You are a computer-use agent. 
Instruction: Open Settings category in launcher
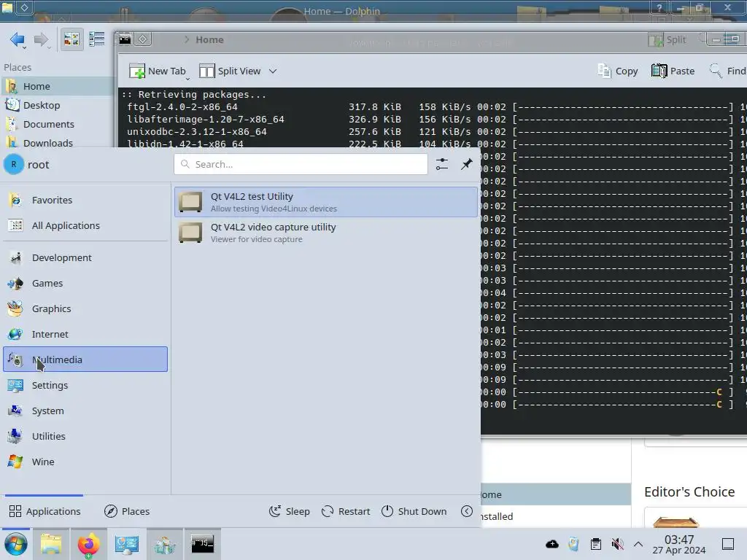(85, 385)
